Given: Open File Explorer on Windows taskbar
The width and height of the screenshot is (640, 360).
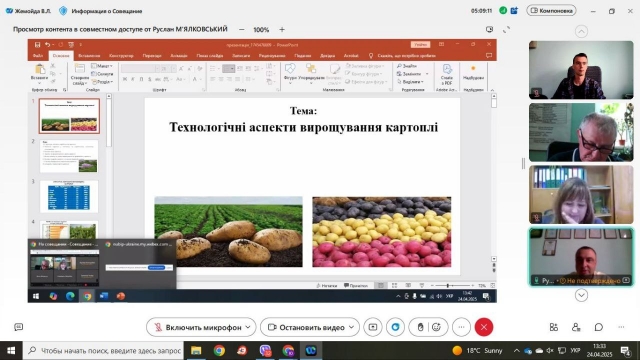Looking at the screenshot, I should pos(196,351).
